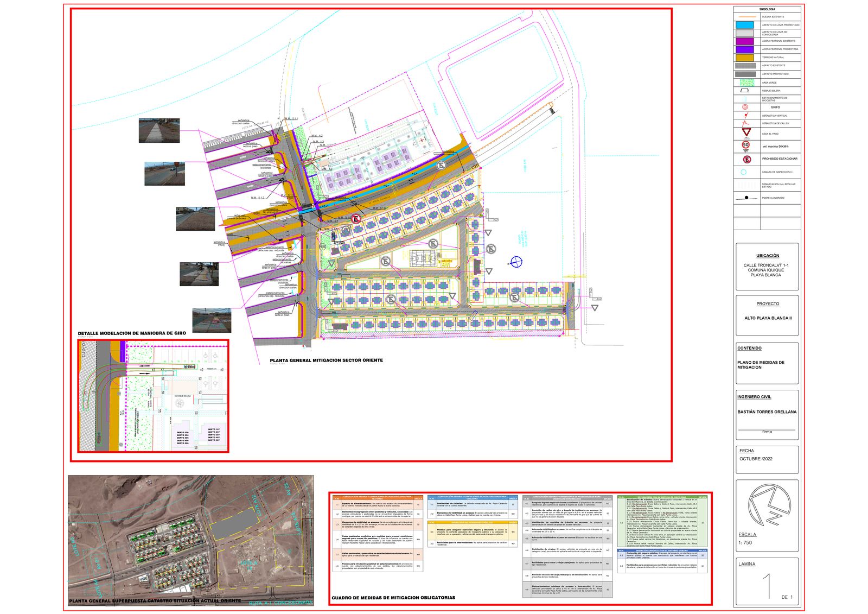Click the turning maneuver detail inset drawing

(x=153, y=396)
